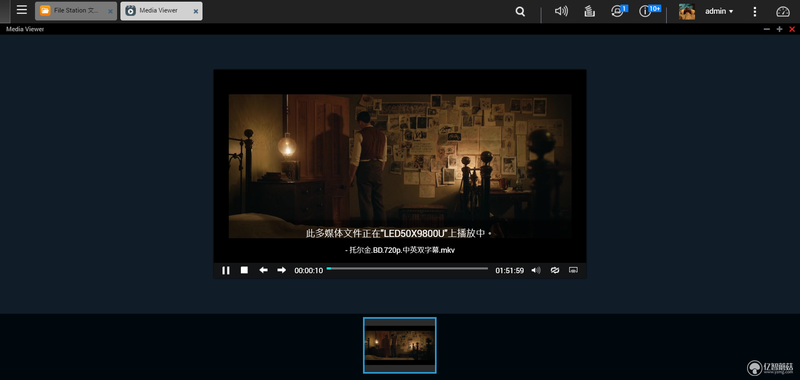Open the main hamburger menu
Image resolution: width=800 pixels, height=380 pixels.
click(21, 10)
